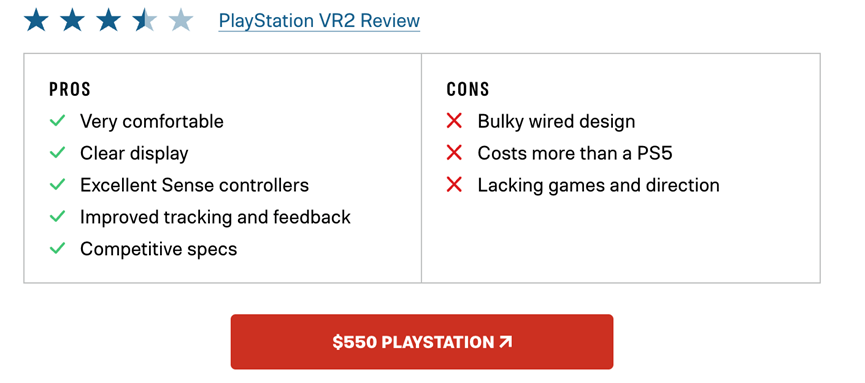The width and height of the screenshot is (865, 383).
Task: Click the empty fifth rating star
Action: (180, 20)
